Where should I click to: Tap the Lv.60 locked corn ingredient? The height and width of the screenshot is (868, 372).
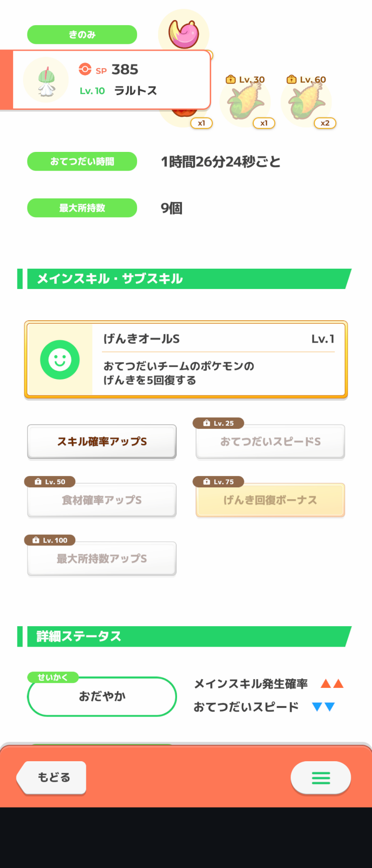[306, 102]
